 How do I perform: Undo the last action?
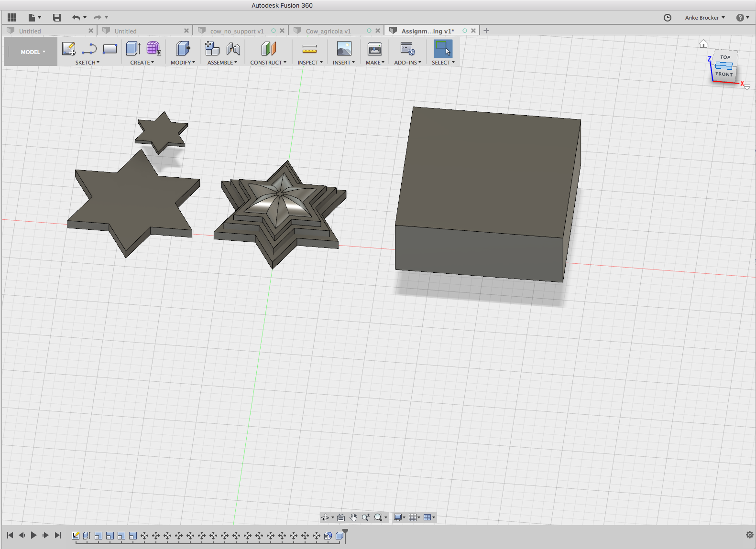(x=76, y=18)
